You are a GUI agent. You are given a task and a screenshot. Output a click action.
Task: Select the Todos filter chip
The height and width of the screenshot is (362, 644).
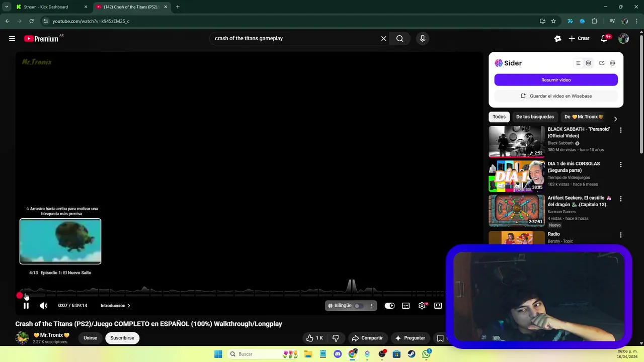click(x=499, y=117)
